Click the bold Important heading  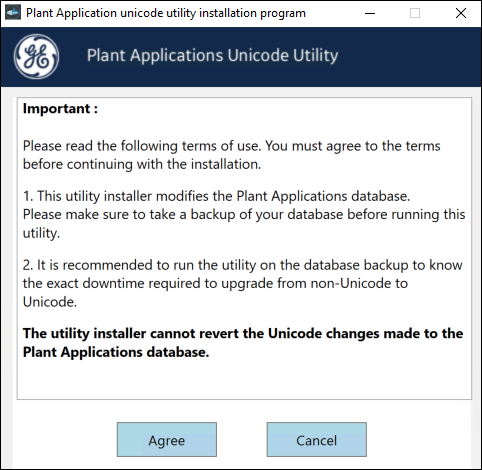point(60,109)
